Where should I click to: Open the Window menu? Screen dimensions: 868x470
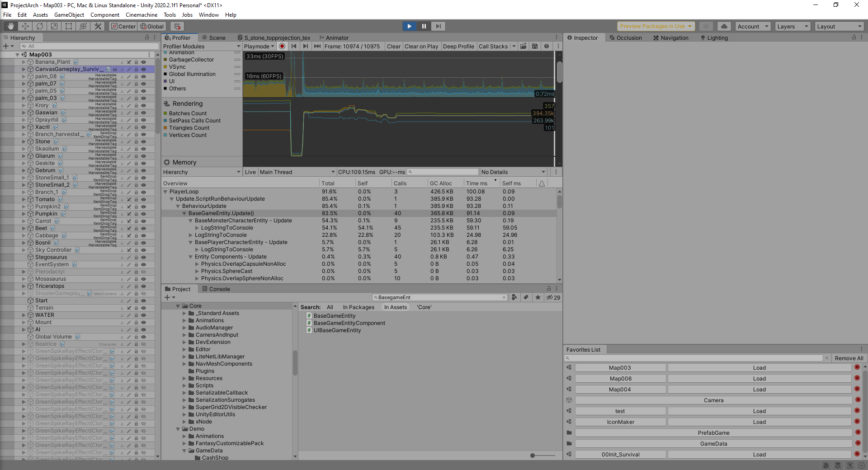(208, 14)
